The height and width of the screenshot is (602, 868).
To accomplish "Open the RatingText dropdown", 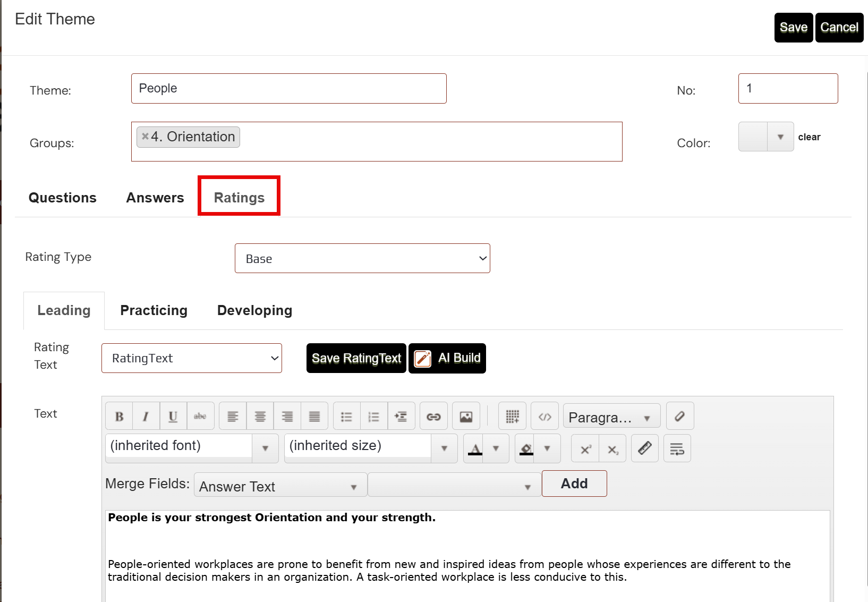I will (x=192, y=358).
